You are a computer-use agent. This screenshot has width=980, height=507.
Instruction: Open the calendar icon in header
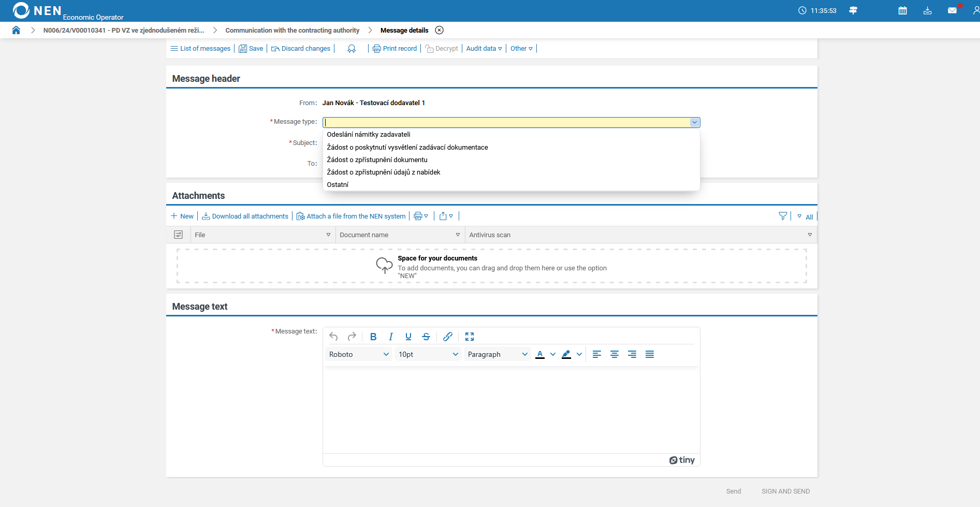pyautogui.click(x=902, y=10)
